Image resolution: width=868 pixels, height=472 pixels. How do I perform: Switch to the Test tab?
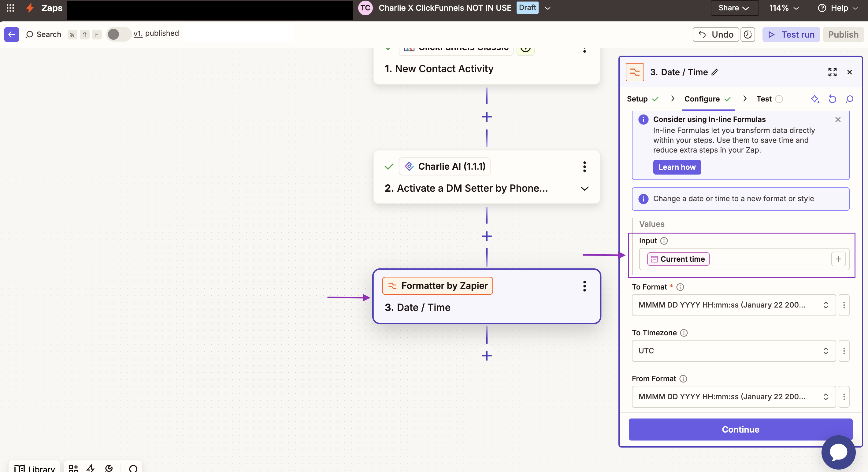point(769,99)
